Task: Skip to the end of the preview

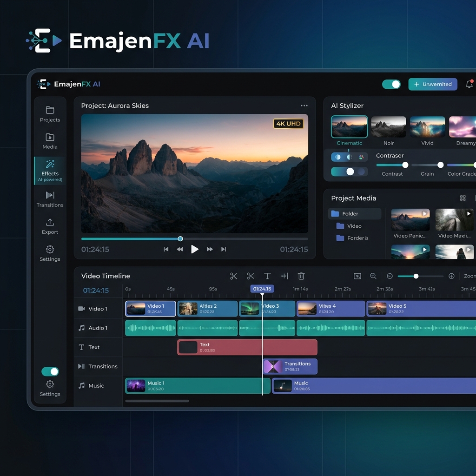Action: pos(224,249)
